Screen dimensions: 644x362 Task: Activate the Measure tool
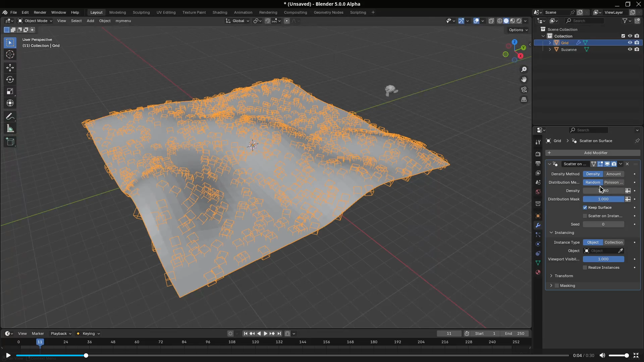point(10,128)
